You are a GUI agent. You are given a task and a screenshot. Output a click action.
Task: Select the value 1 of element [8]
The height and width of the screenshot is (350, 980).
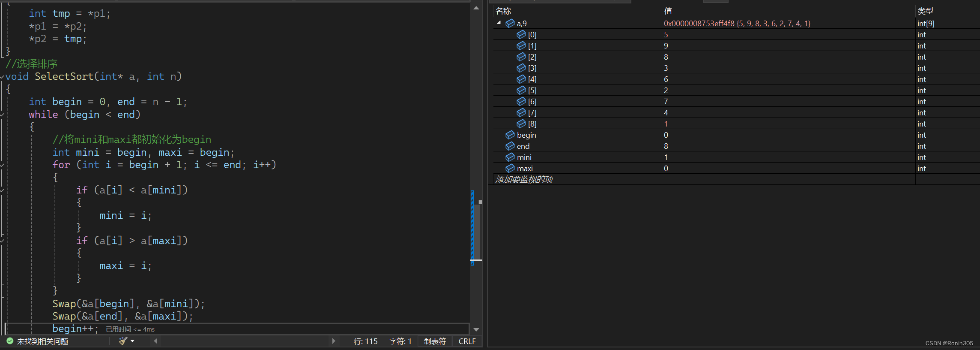[666, 124]
